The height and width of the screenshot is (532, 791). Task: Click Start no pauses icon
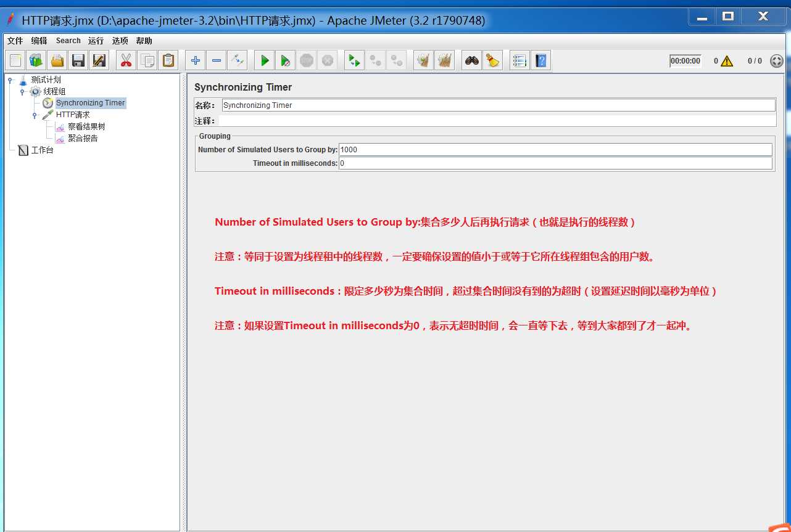pyautogui.click(x=285, y=60)
